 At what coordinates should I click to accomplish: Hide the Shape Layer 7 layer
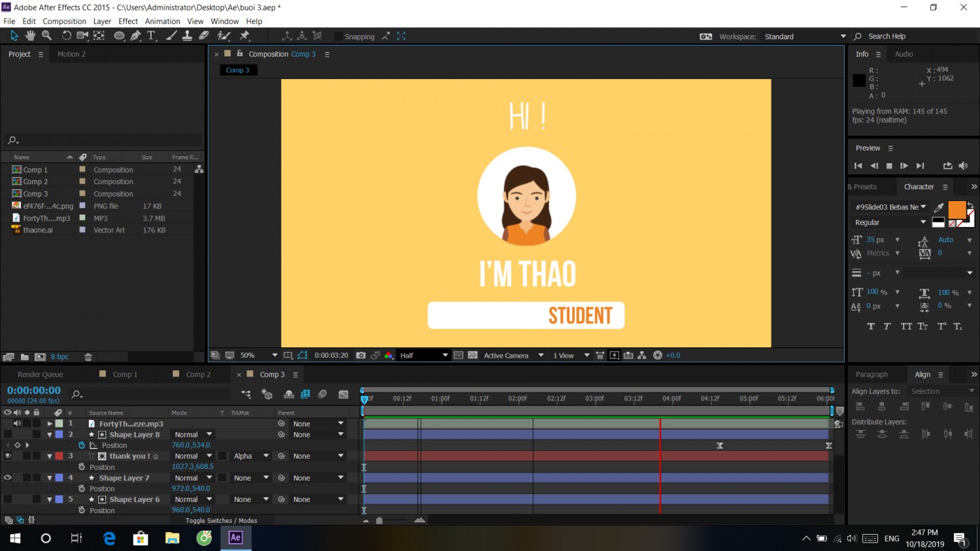pyautogui.click(x=7, y=478)
